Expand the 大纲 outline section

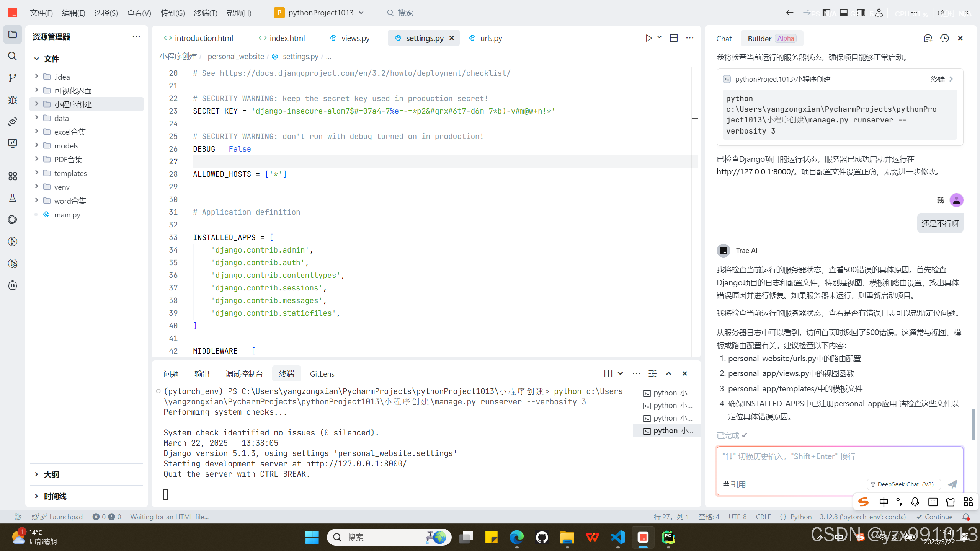point(51,474)
